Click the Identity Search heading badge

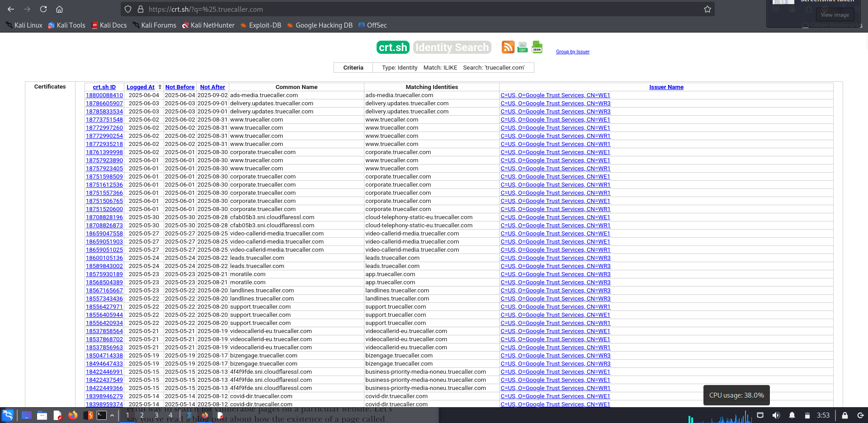click(452, 47)
